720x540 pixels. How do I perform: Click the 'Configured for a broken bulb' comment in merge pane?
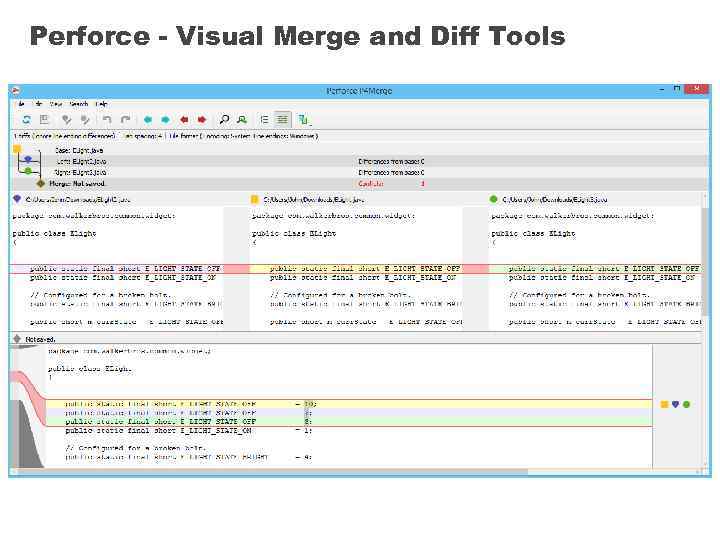pyautogui.click(x=135, y=448)
